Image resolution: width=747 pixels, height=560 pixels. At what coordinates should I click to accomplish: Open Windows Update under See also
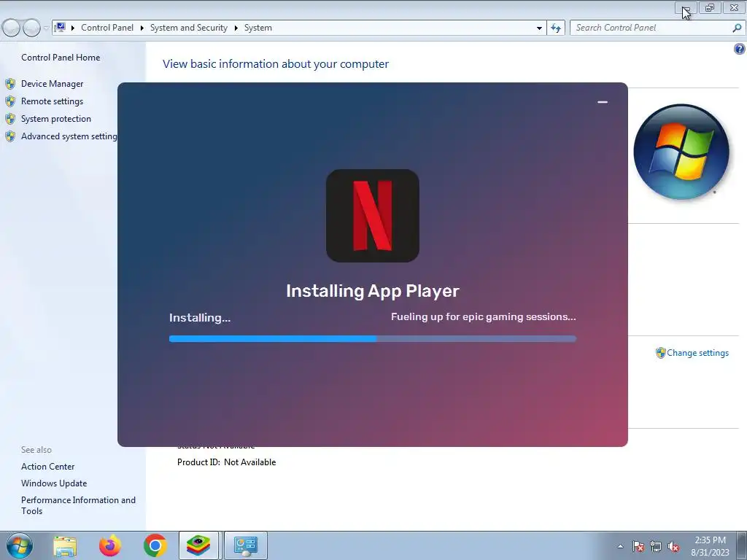(x=54, y=483)
